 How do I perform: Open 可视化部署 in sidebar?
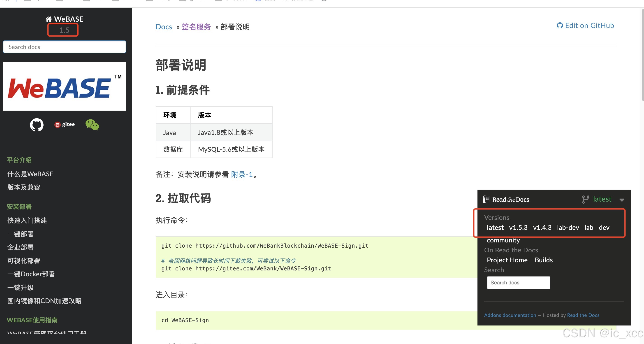pyautogui.click(x=24, y=260)
